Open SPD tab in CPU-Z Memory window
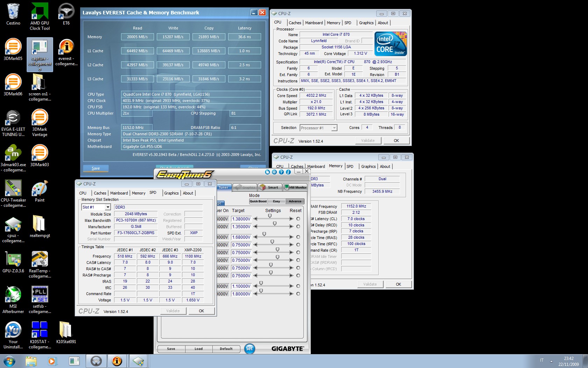588x368 pixels. point(350,166)
